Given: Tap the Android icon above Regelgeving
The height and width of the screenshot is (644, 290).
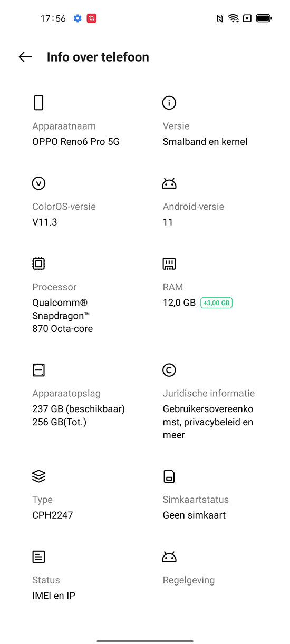Looking at the screenshot, I should pos(169,557).
